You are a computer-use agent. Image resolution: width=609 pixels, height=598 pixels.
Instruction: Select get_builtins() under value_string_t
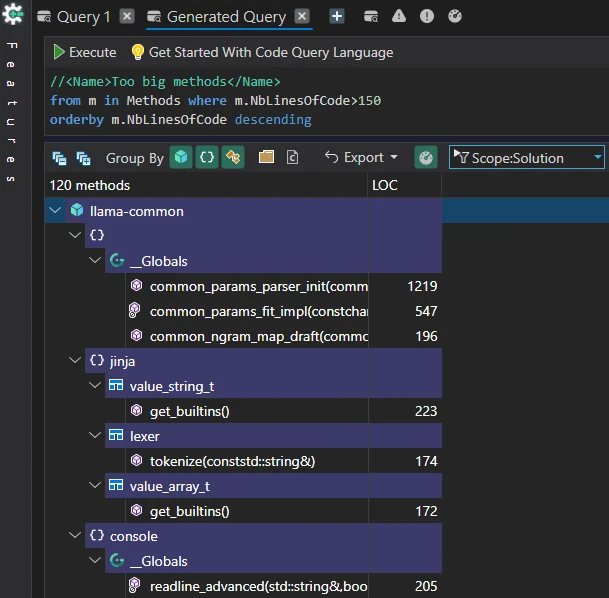pyautogui.click(x=284, y=411)
